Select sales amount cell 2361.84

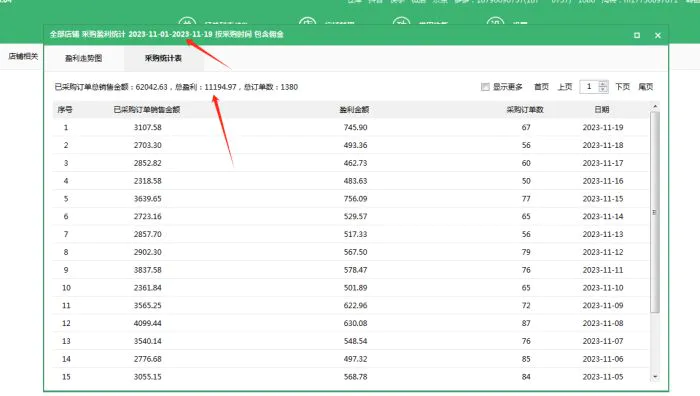point(147,288)
